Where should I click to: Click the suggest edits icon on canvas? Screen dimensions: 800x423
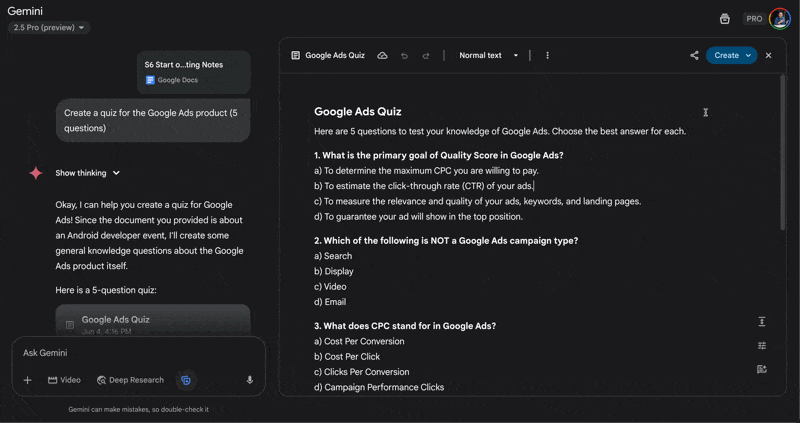(x=762, y=369)
